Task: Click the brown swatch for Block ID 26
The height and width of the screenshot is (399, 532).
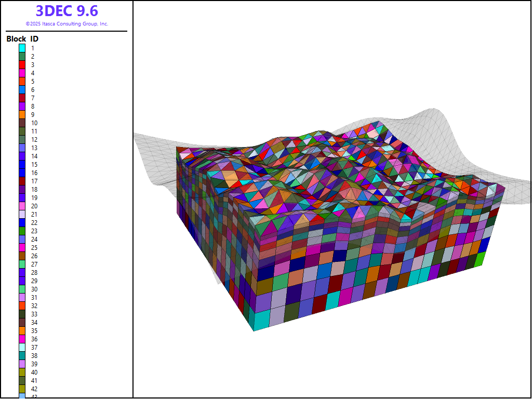Action: [x=22, y=256]
